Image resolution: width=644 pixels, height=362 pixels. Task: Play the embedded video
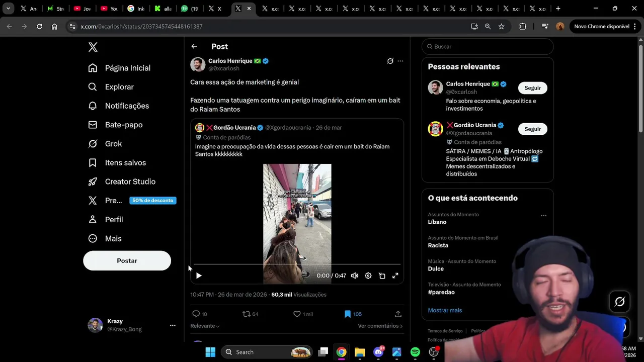199,276
